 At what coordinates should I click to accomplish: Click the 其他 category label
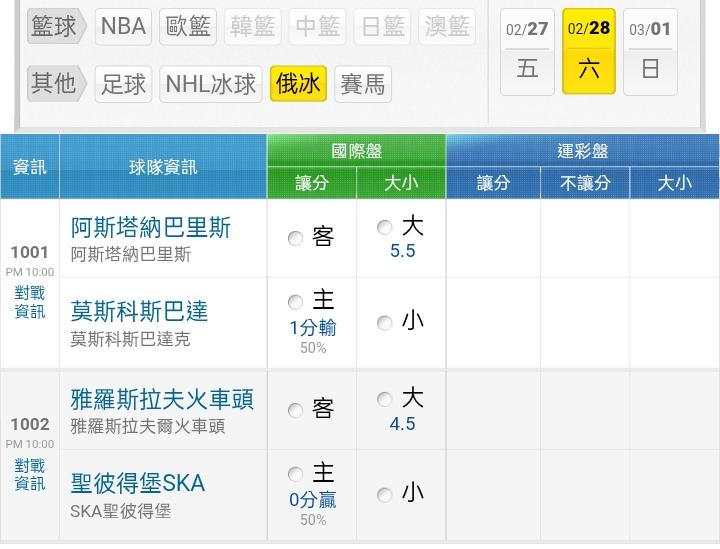pyautogui.click(x=56, y=84)
